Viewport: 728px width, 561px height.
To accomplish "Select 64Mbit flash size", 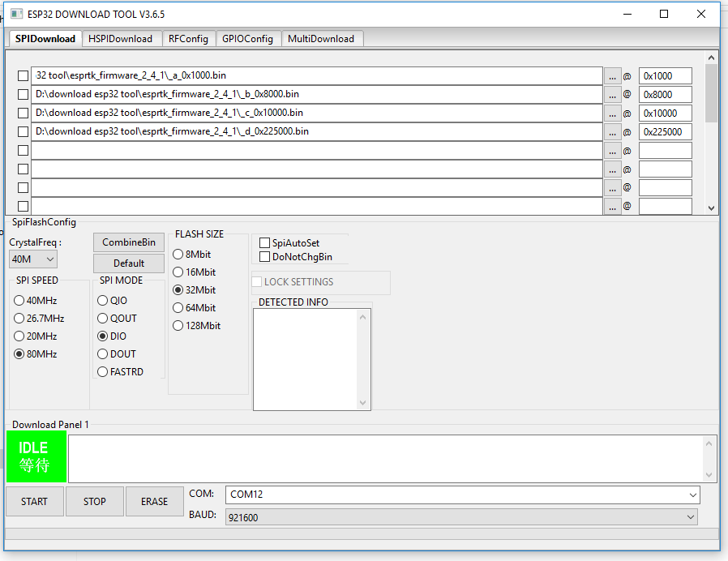I will pyautogui.click(x=178, y=308).
